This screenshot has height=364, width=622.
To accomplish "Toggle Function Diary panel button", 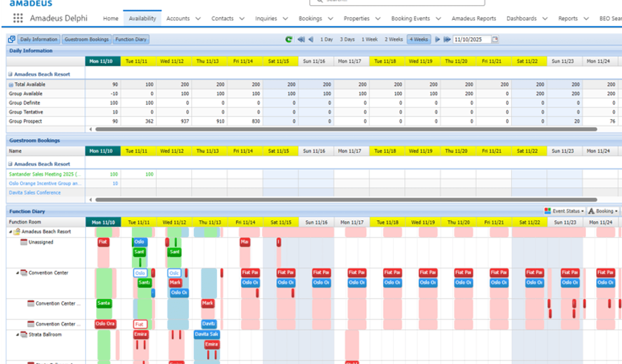I will click(131, 39).
